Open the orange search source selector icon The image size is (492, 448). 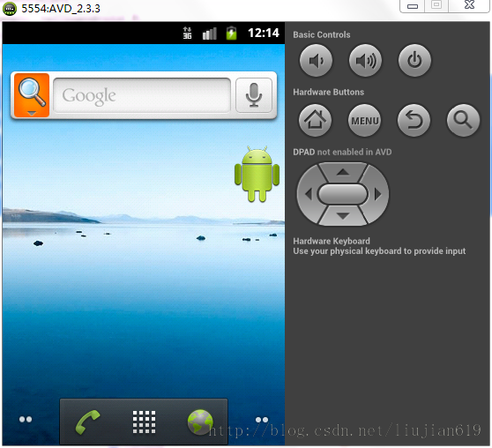[32, 95]
